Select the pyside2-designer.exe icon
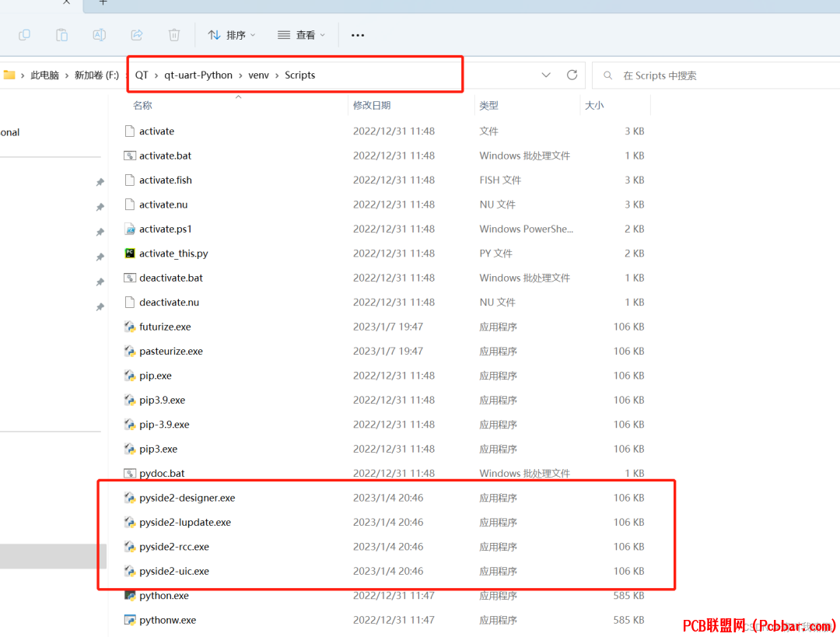The height and width of the screenshot is (637, 840). [x=130, y=499]
